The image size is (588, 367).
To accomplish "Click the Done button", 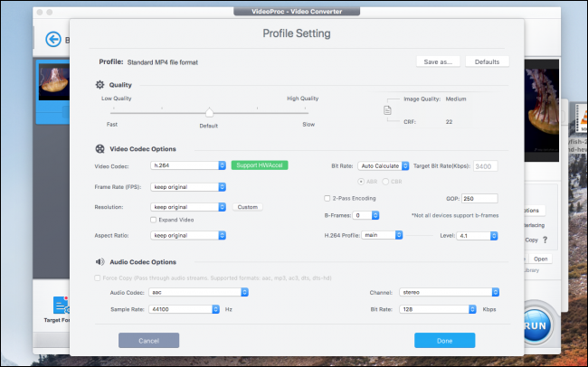I will tap(445, 341).
